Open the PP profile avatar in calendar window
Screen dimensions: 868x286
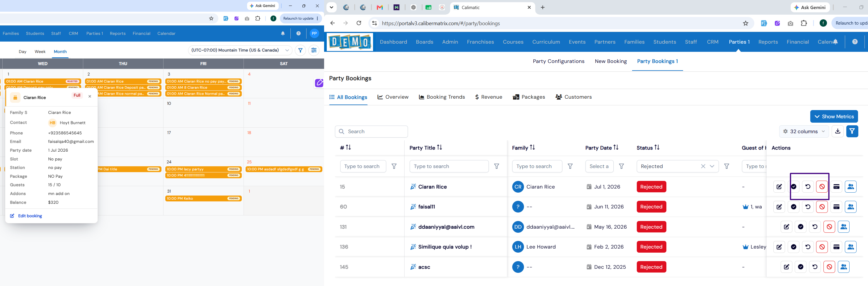click(x=314, y=33)
